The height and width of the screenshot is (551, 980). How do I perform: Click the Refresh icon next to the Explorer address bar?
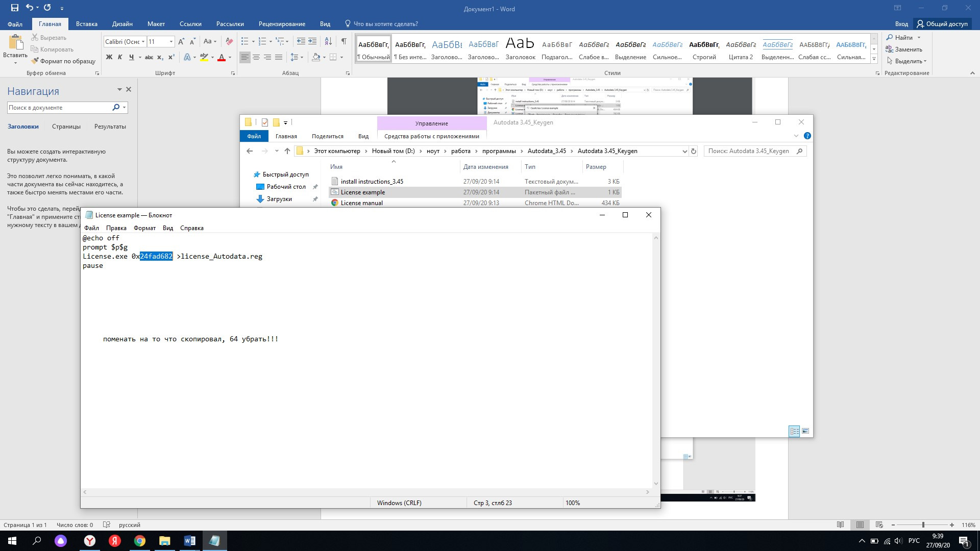pyautogui.click(x=694, y=151)
